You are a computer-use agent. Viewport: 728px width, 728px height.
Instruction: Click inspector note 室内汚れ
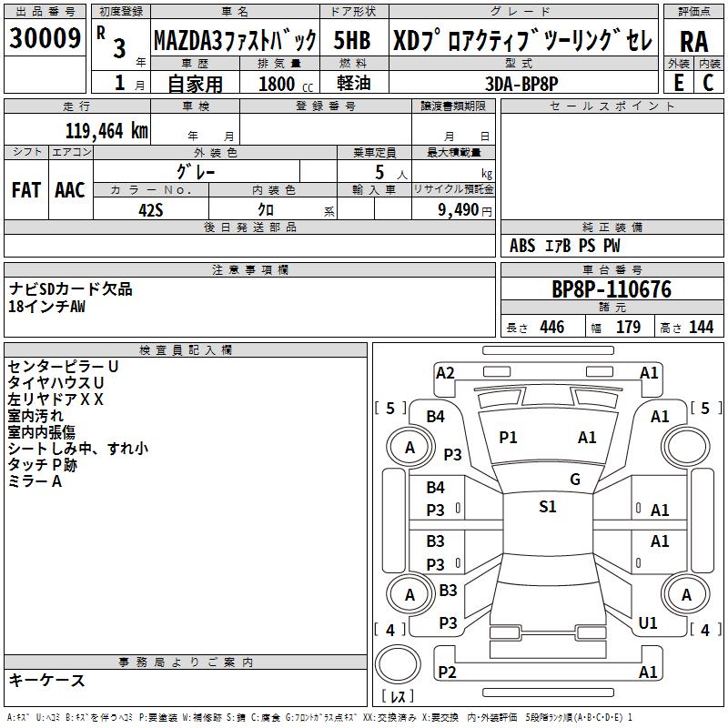[35, 416]
